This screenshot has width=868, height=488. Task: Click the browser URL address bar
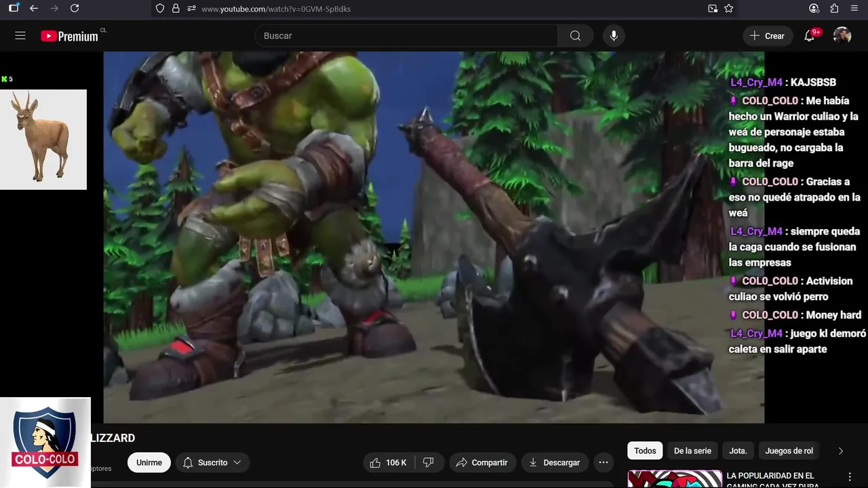point(448,8)
